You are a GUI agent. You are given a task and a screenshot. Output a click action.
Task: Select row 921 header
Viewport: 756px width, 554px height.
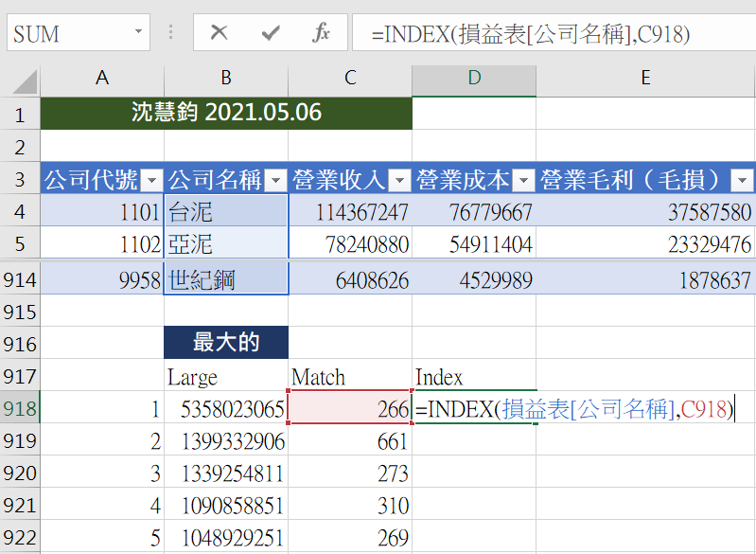(20, 505)
